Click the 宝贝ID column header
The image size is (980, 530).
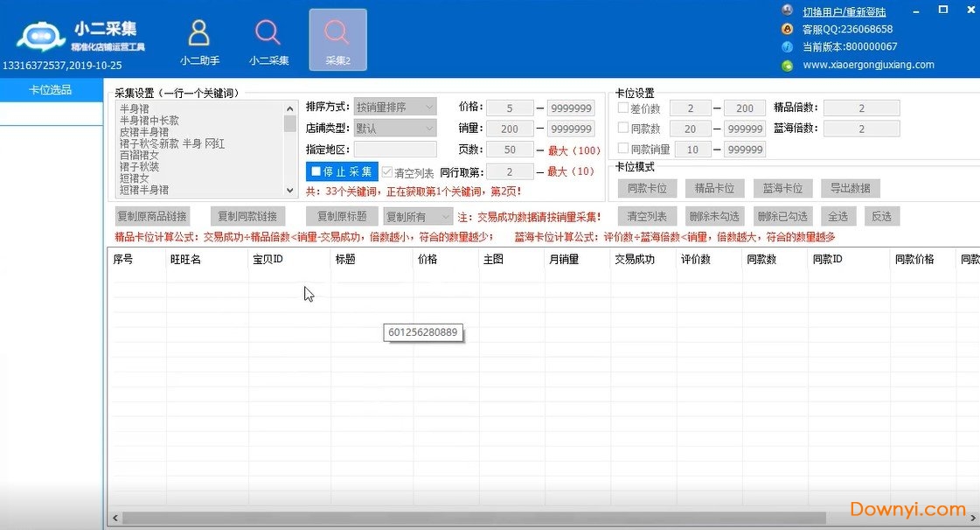coord(287,260)
